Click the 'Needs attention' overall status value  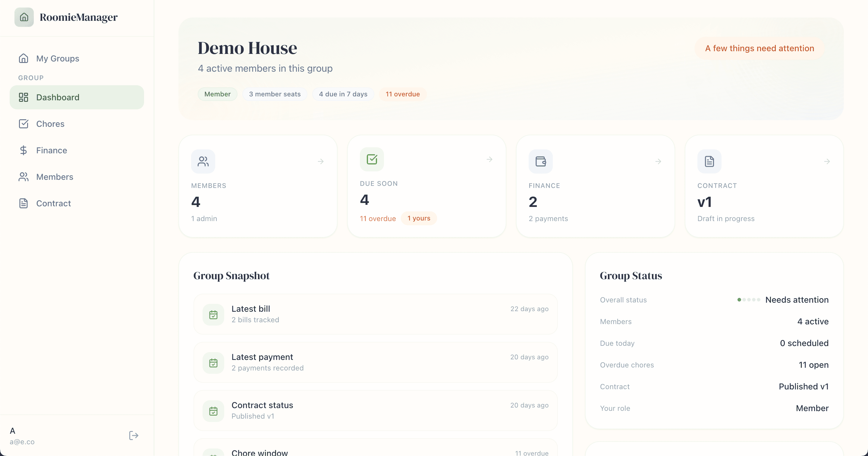point(797,300)
